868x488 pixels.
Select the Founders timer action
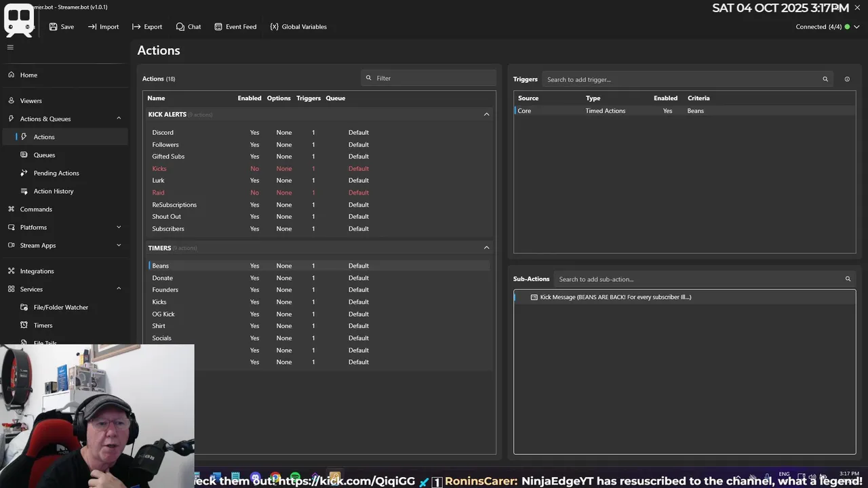[x=319, y=290]
